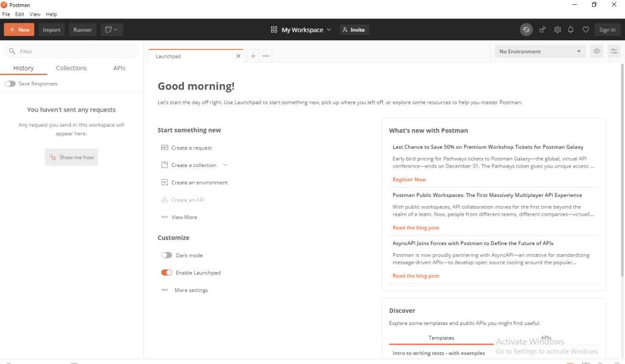The width and height of the screenshot is (625, 364).
Task: Click 'Postman Public Workspaces' headline
Action: click(487, 195)
